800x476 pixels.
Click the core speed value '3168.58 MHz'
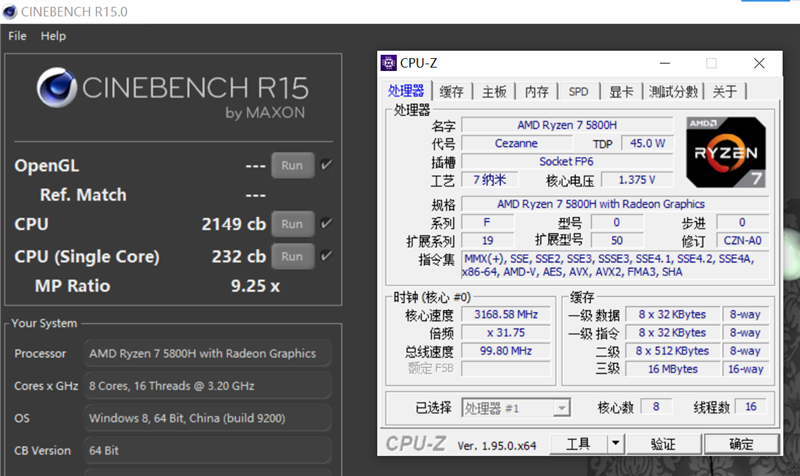(506, 314)
